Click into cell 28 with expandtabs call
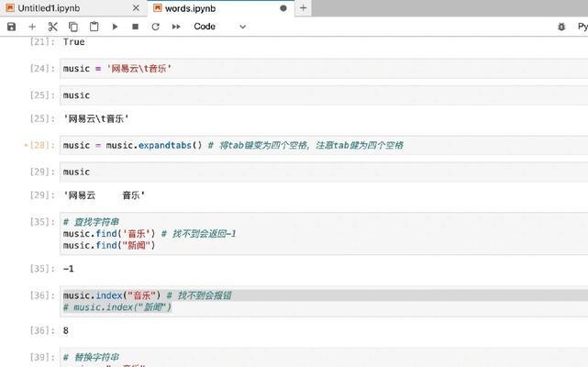Screen dimensions: 588x367 [x=324, y=145]
